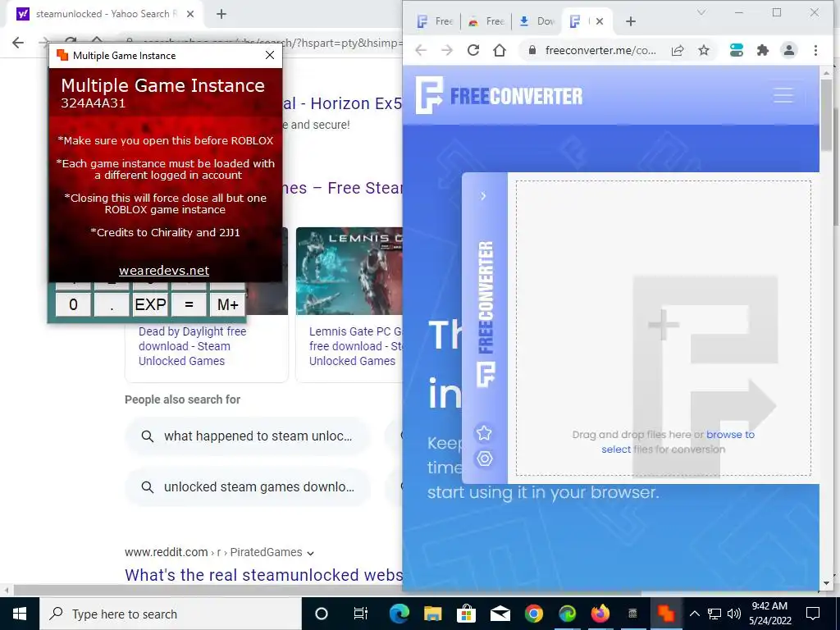This screenshot has width=840, height=630.
Task: Reload the freeconverter.me page
Action: (x=473, y=50)
